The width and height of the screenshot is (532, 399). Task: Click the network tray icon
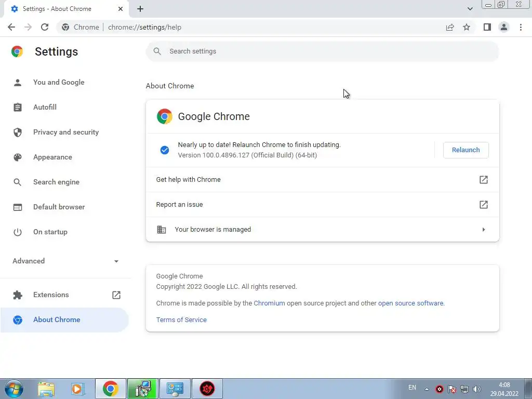[x=464, y=389]
